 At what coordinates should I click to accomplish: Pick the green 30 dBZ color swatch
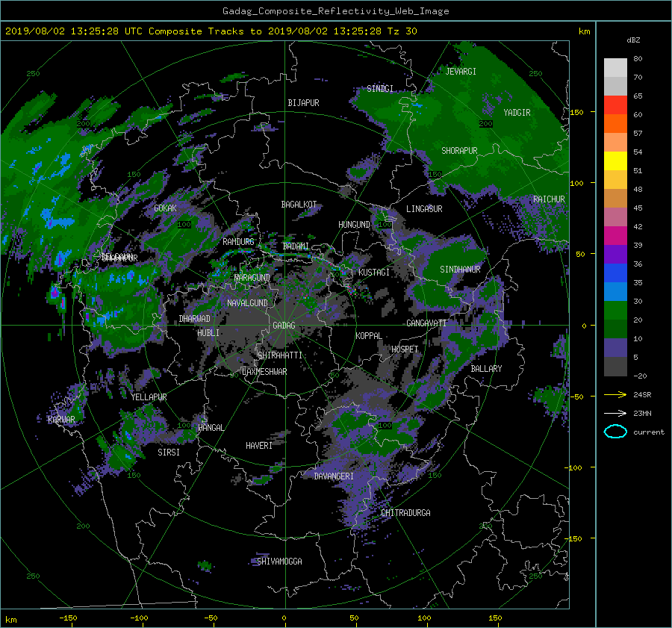pos(615,310)
